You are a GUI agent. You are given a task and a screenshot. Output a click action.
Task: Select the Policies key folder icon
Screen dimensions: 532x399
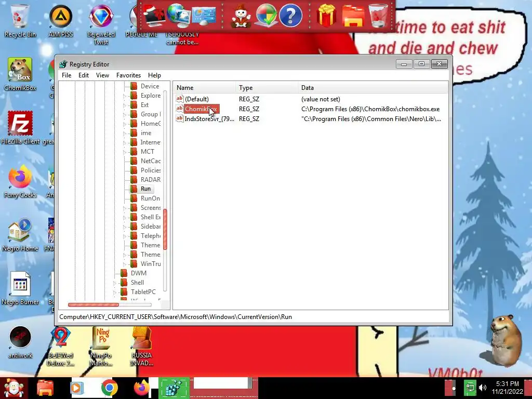134,170
